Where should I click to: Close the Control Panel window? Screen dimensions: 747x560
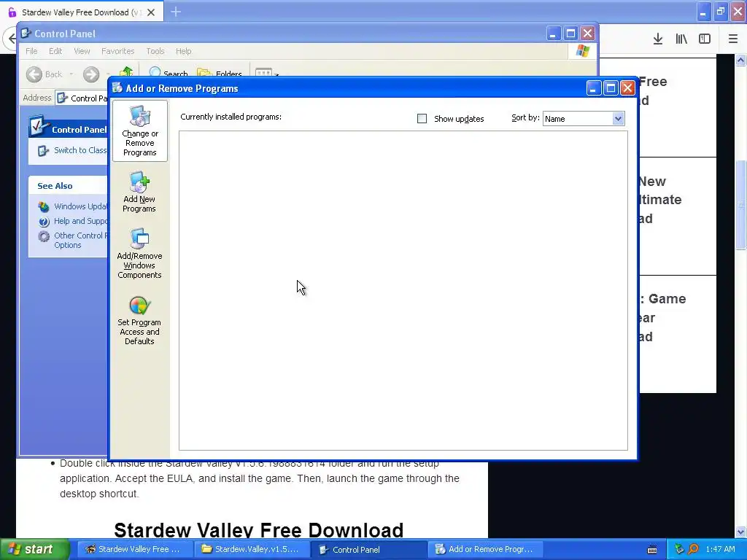pyautogui.click(x=588, y=34)
